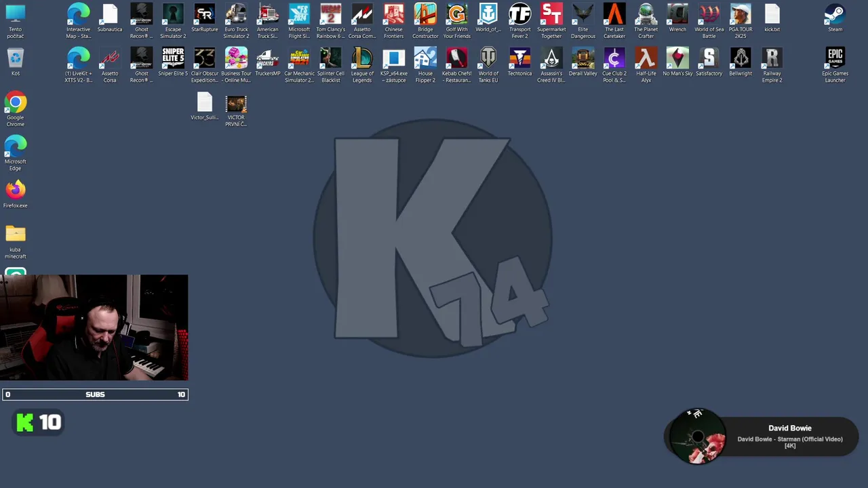Start Transport Fever 2
The height and width of the screenshot is (488, 868).
tap(519, 21)
